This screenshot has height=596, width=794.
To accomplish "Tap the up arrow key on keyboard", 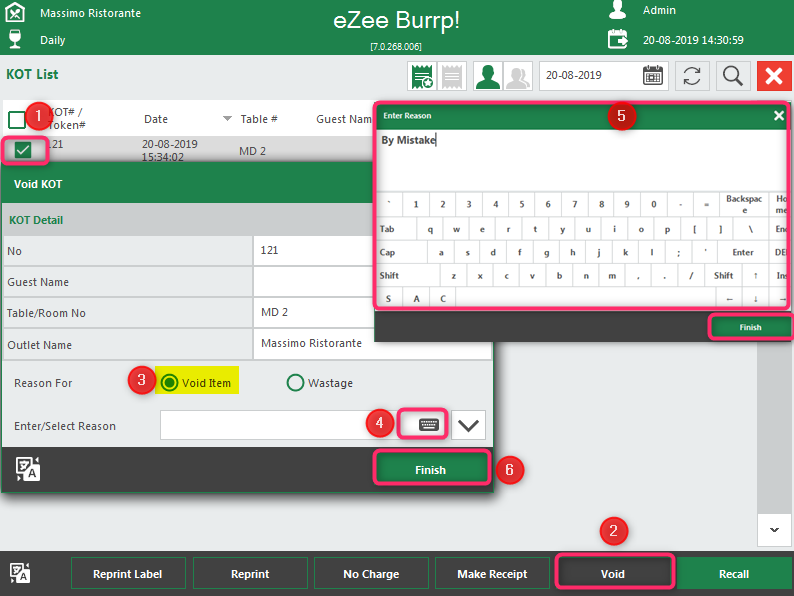I will (x=756, y=275).
